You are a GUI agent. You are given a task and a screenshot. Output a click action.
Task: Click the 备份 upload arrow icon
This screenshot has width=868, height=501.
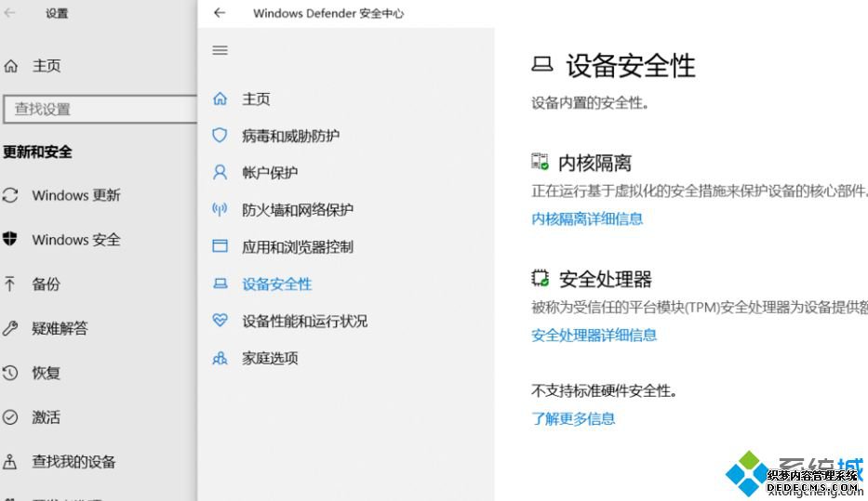9,283
